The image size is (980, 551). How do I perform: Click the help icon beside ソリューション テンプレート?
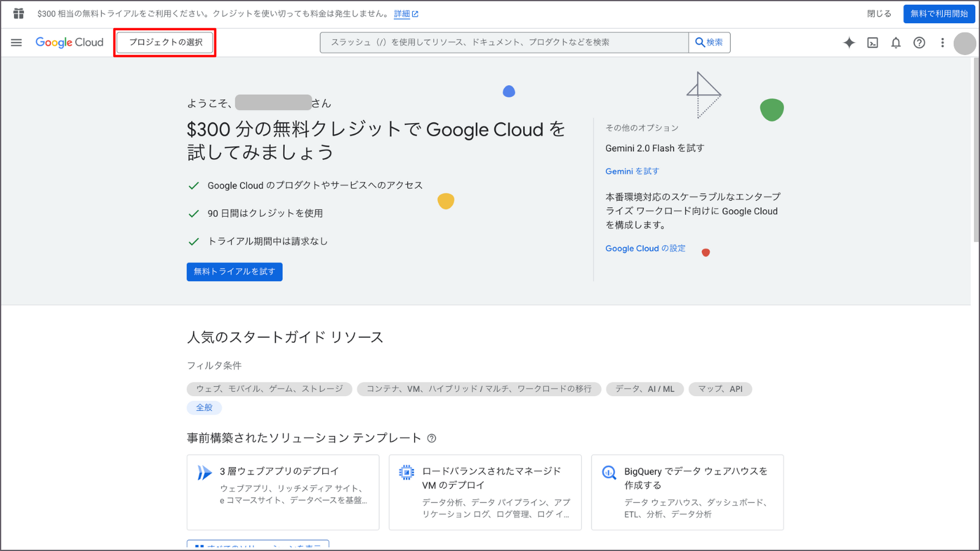coord(432,438)
